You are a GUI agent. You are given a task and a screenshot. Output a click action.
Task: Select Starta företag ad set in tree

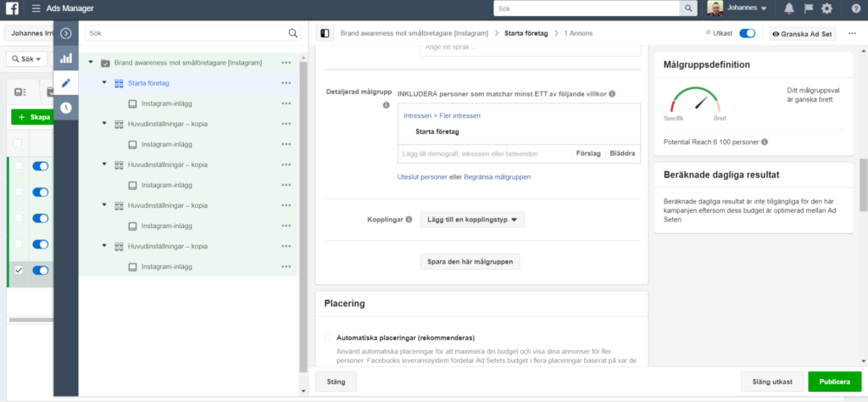(x=147, y=83)
